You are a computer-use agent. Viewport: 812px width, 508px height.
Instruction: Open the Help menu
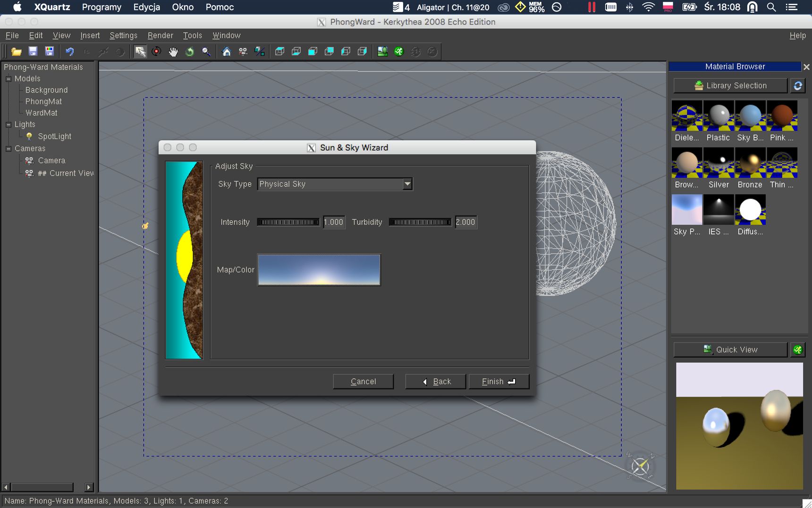(798, 35)
